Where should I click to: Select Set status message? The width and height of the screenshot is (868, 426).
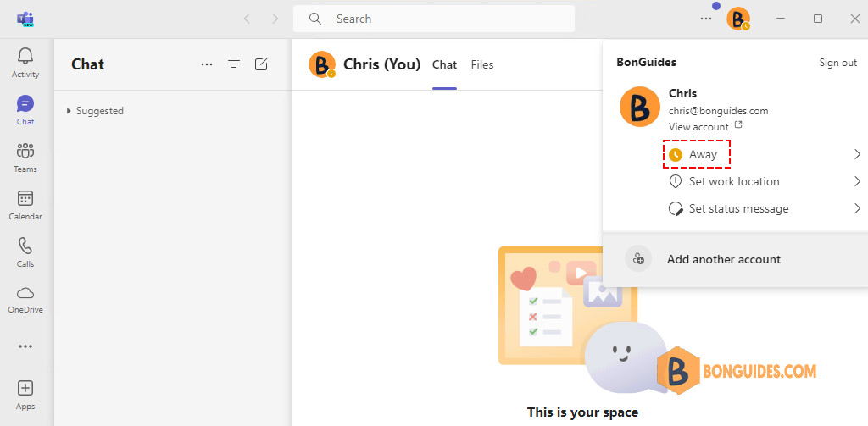pyautogui.click(x=738, y=208)
